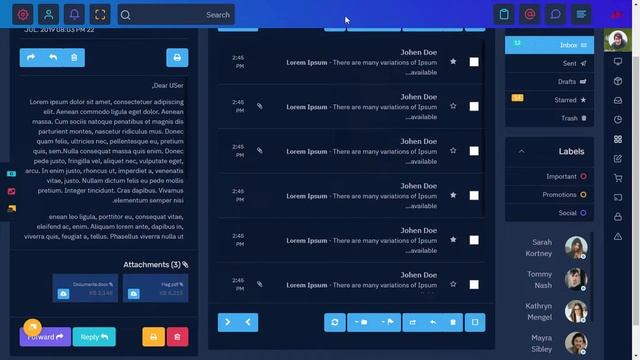Open the cube icon in right sidebar
The height and width of the screenshot is (360, 640).
[618, 81]
